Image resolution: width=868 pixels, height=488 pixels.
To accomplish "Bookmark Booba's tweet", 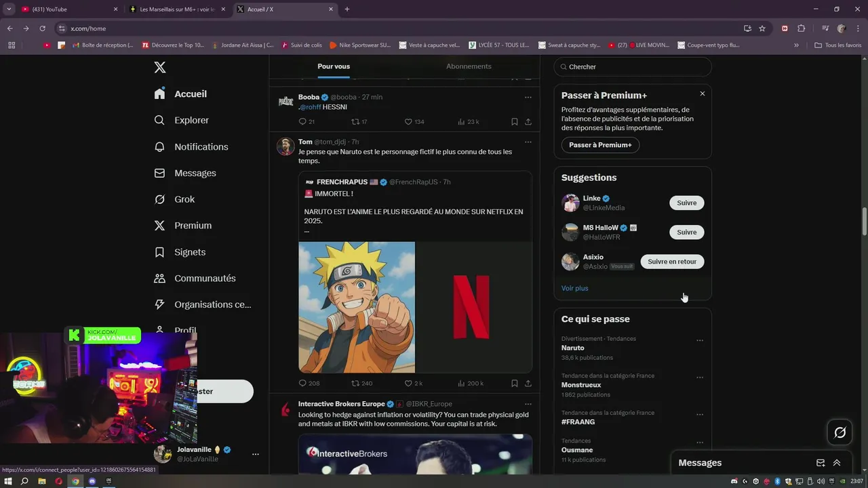I will click(514, 122).
